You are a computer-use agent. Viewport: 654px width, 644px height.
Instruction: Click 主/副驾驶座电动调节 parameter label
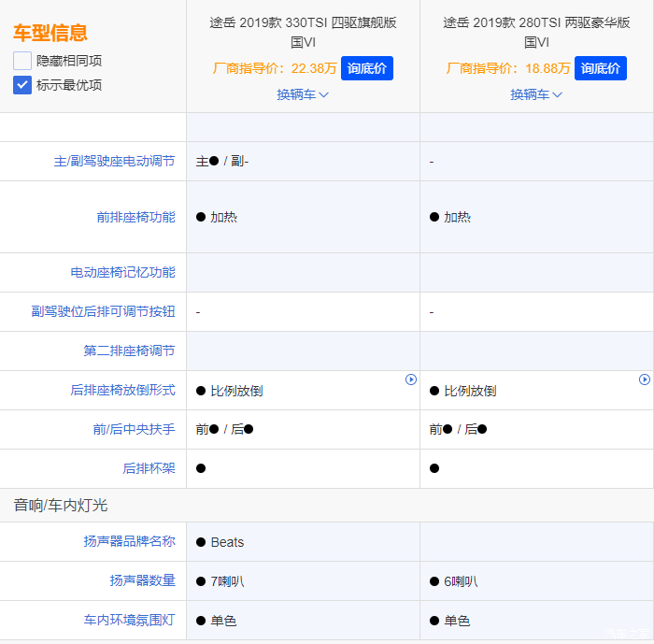(x=114, y=162)
